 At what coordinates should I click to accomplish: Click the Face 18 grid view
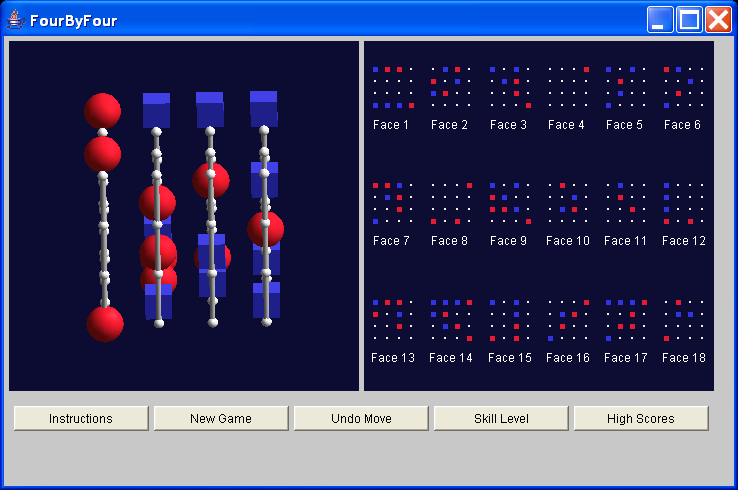[x=684, y=320]
